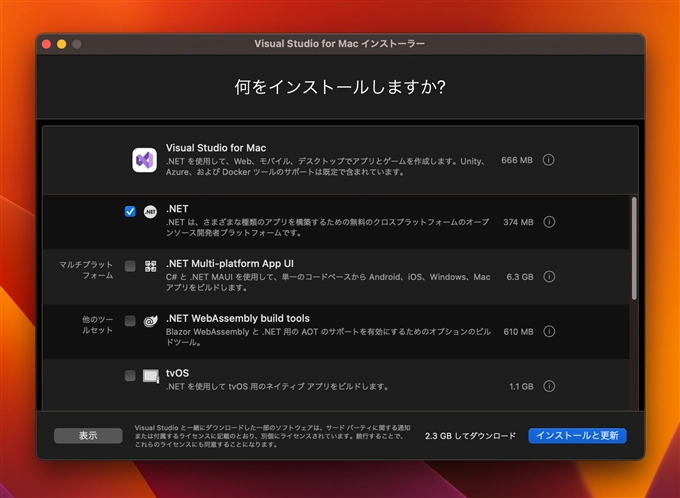
Task: Click the .NET WebAssembly build tools icon
Action: pyautogui.click(x=150, y=321)
